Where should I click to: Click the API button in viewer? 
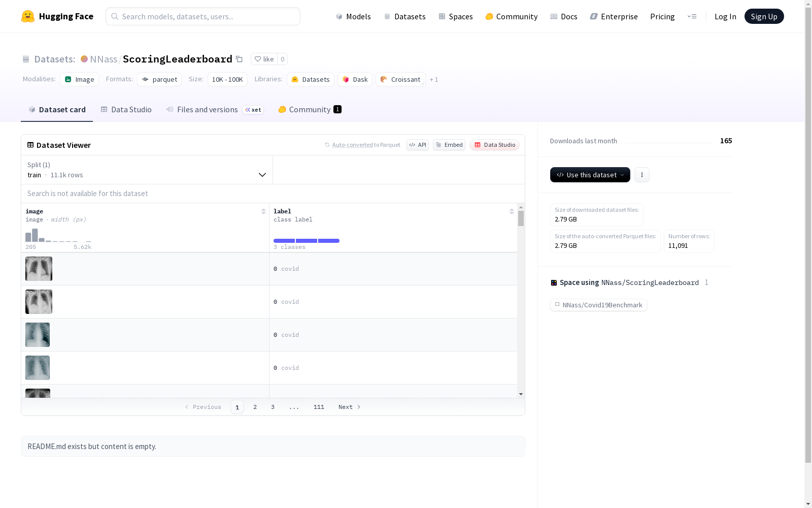418,145
